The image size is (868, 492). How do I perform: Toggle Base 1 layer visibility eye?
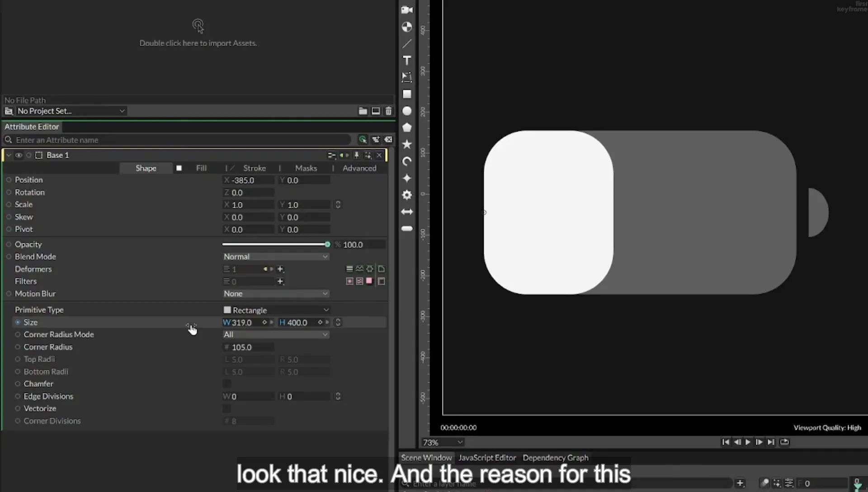click(x=19, y=155)
